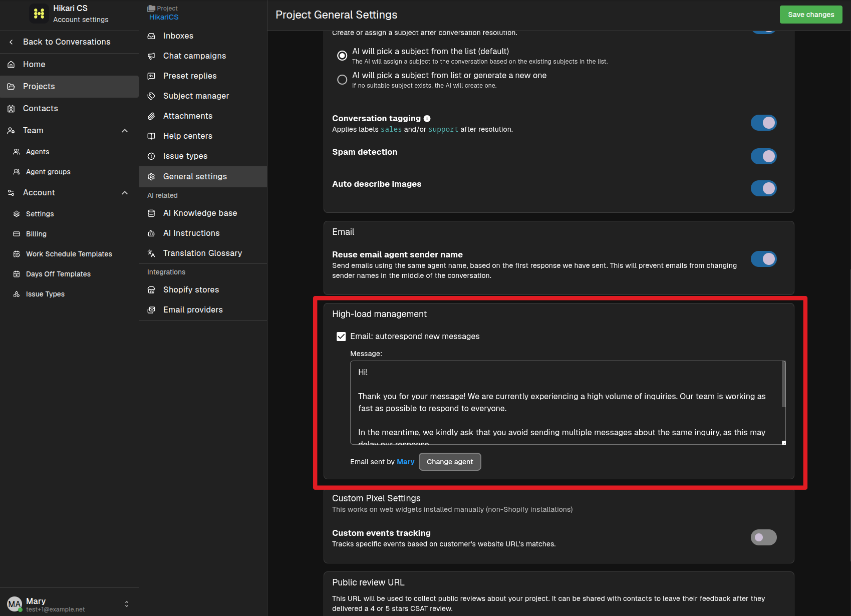Click the Shopify stores shop icon
The image size is (851, 616).
click(151, 290)
